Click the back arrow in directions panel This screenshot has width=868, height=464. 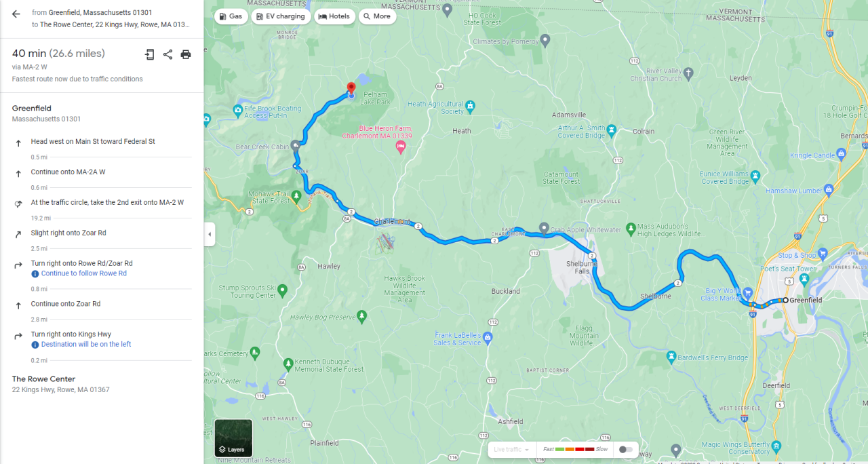pos(16,14)
